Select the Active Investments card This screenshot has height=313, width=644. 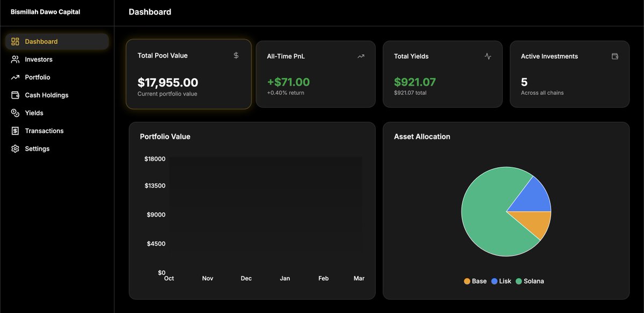569,74
